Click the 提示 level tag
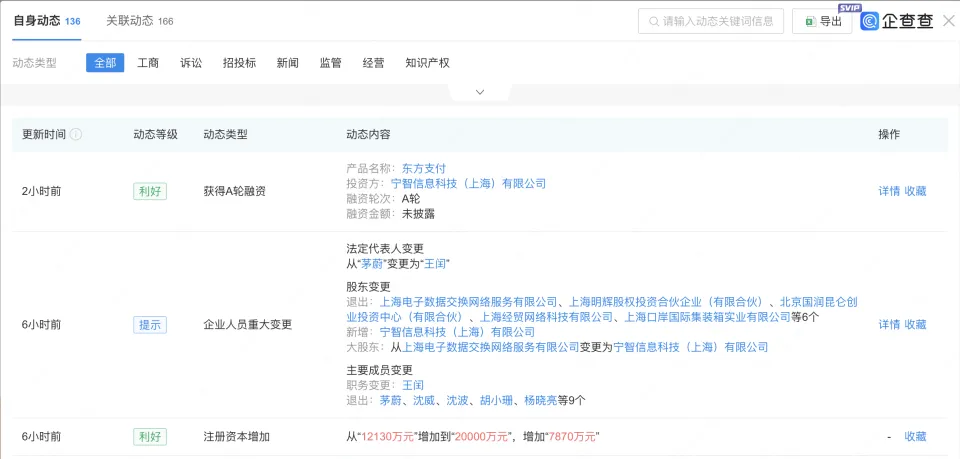The image size is (960, 459). [150, 325]
